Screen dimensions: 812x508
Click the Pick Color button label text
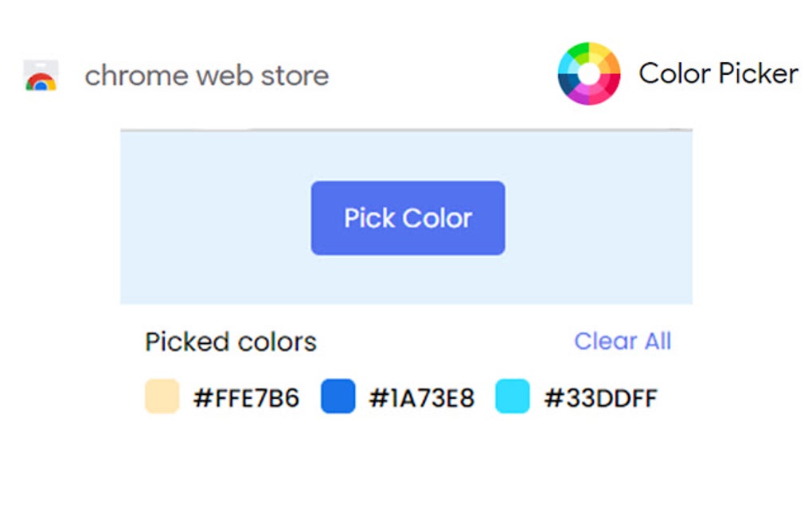408,218
